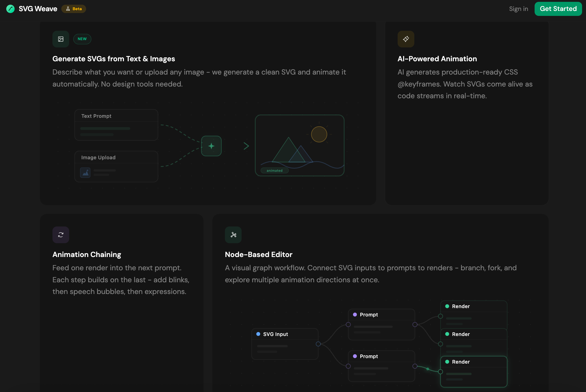Click the SVG Weave logo icon
Screen dimensions: 586x392
pyautogui.click(x=10, y=9)
